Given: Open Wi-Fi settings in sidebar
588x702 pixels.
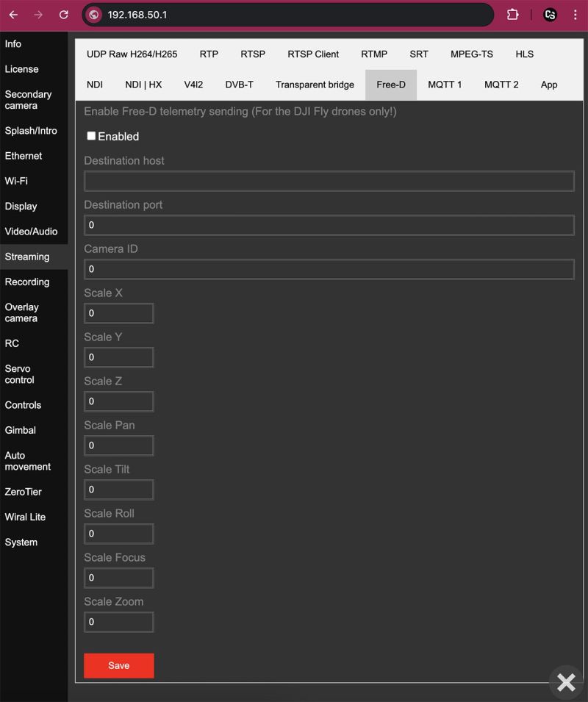Looking at the screenshot, I should point(16,181).
